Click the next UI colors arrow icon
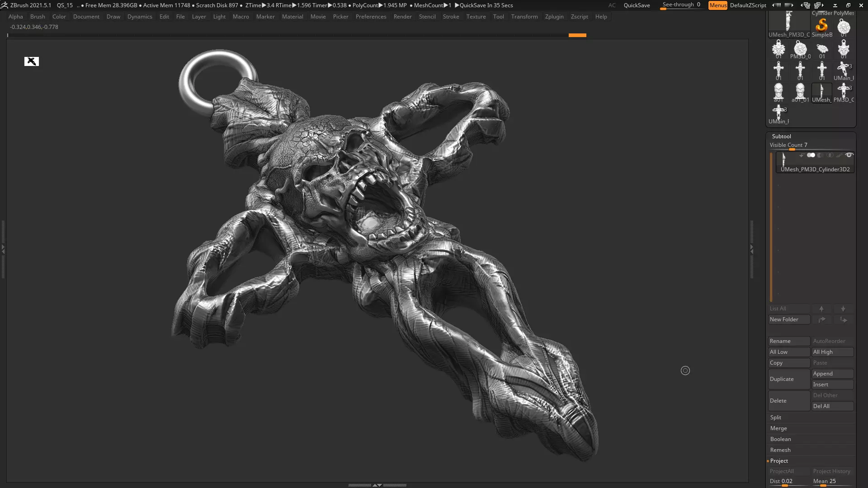Image resolution: width=868 pixels, height=488 pixels. (789, 5)
